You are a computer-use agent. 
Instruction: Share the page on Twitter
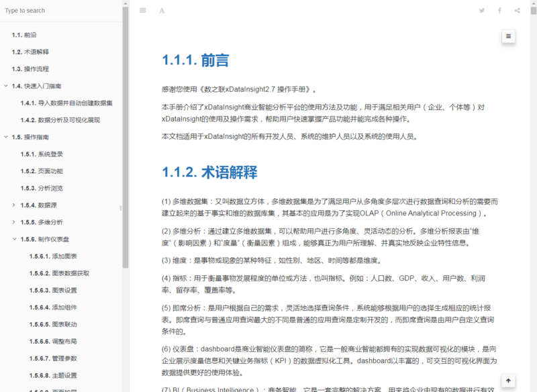click(482, 11)
